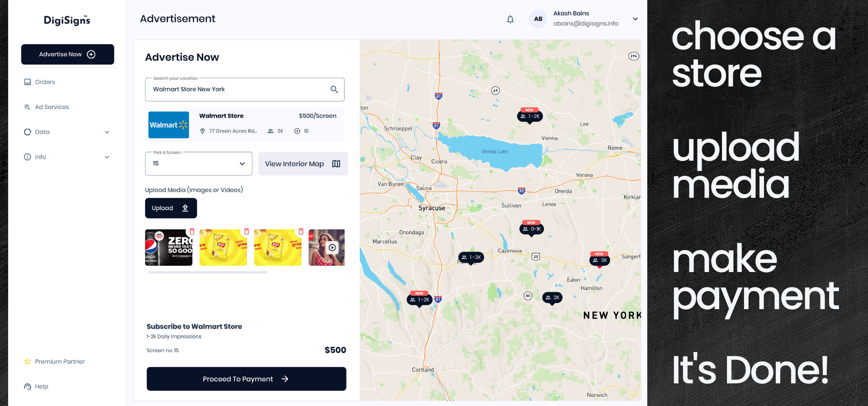
Task: Delete the Pepsi Zero media thumbnail
Action: (x=192, y=232)
